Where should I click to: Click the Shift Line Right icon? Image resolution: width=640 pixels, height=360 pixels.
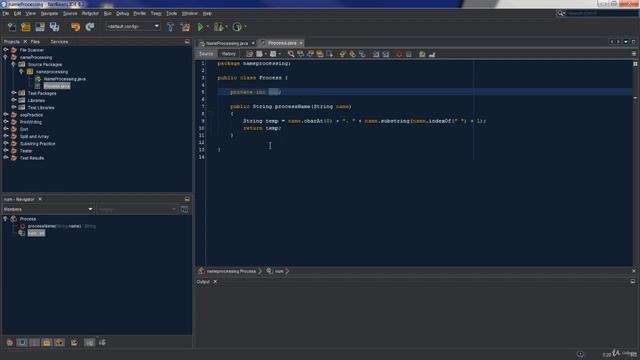coord(385,54)
